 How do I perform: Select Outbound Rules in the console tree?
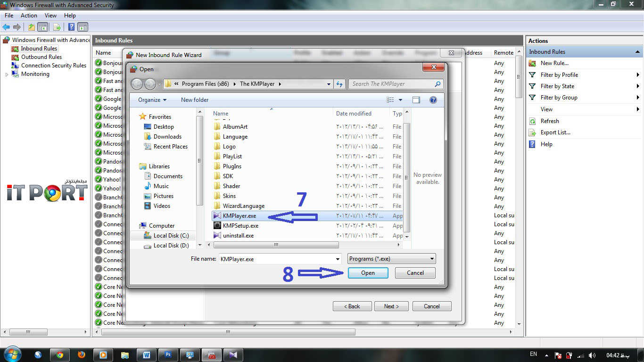41,57
